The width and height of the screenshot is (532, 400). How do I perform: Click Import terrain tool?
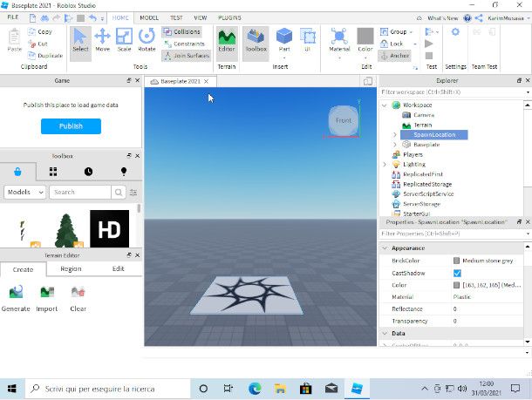[47, 298]
